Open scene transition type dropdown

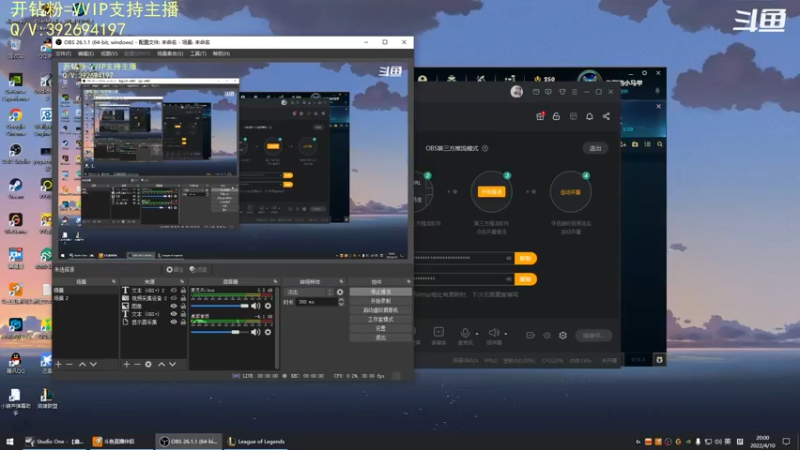pyautogui.click(x=309, y=292)
